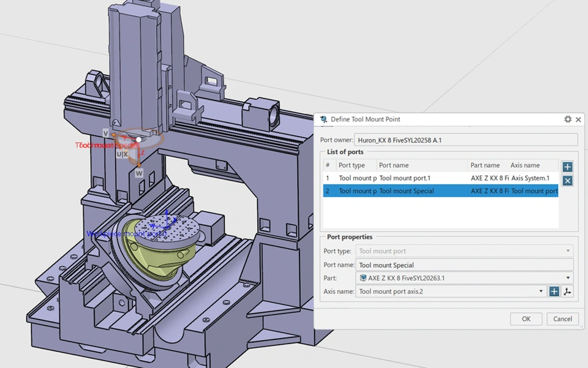Open the Axis name dropdown

541,291
